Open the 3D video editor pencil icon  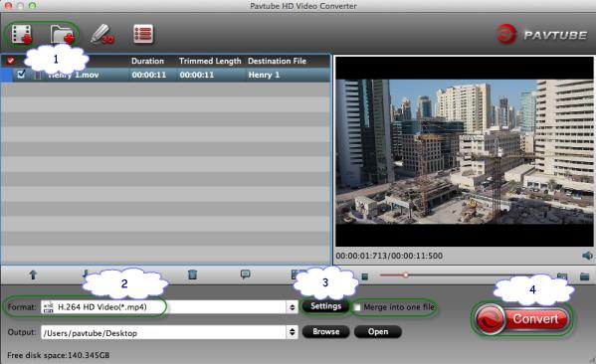pyautogui.click(x=102, y=34)
